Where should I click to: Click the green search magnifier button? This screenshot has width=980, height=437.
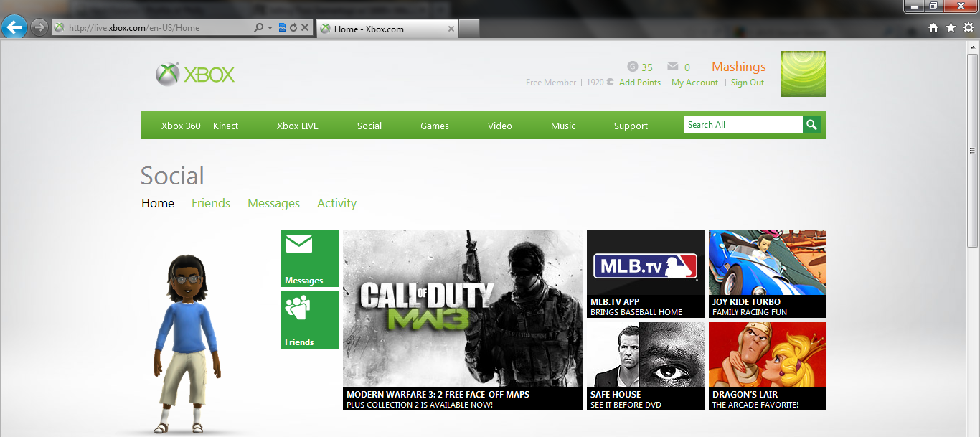click(x=811, y=125)
